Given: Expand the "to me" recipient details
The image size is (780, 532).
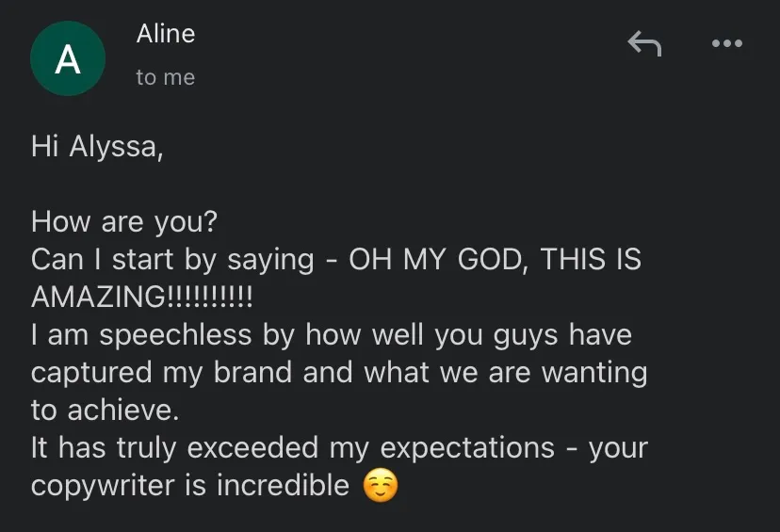Looking at the screenshot, I should (x=165, y=78).
